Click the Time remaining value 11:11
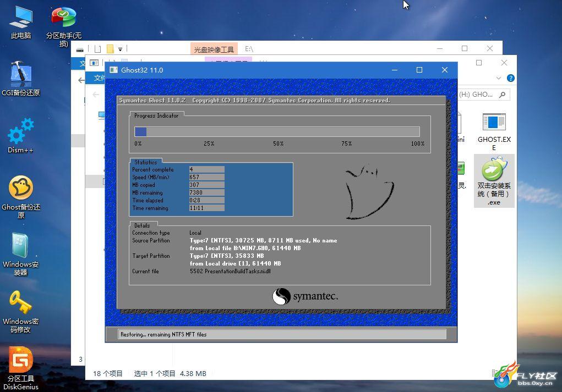 (x=207, y=208)
